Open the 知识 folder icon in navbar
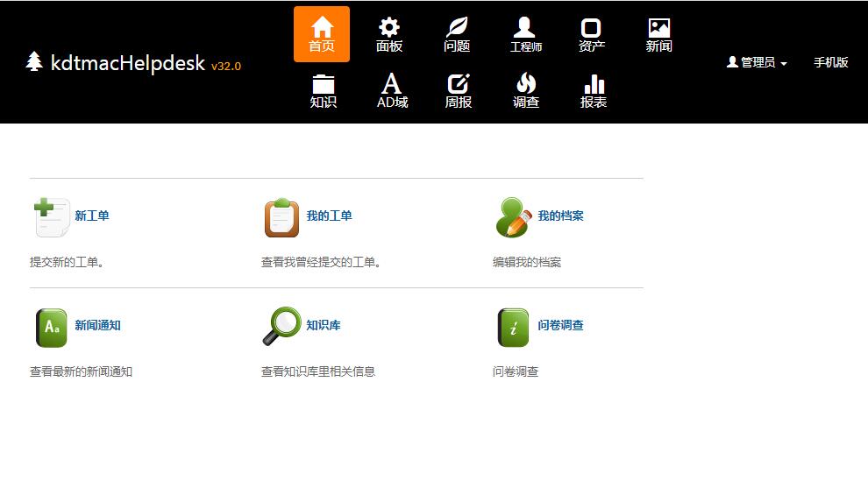This screenshot has height=495, width=868. [323, 90]
